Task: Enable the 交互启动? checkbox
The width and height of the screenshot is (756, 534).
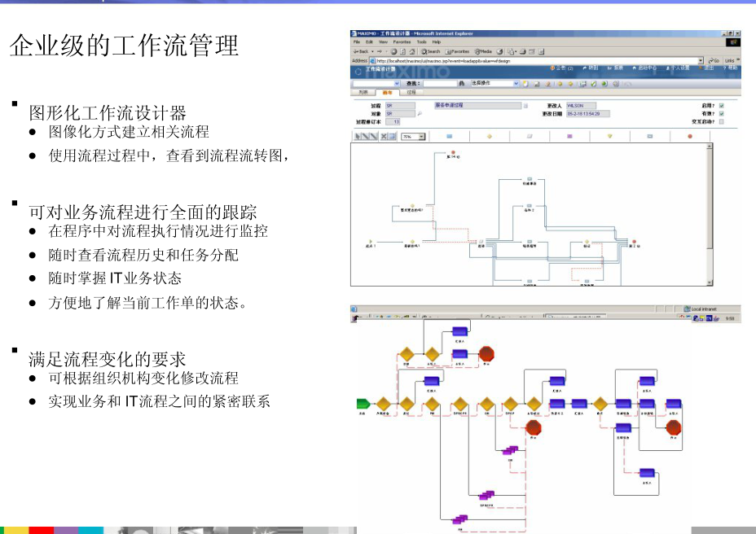Action: tap(722, 121)
